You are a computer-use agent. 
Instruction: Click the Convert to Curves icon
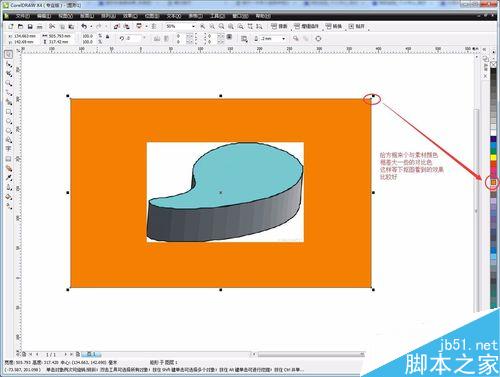(x=318, y=39)
